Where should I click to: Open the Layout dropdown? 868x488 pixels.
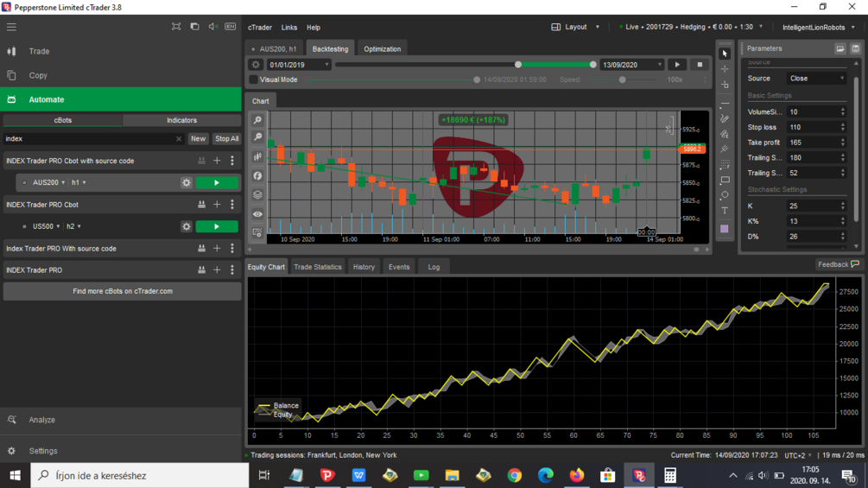pyautogui.click(x=576, y=27)
